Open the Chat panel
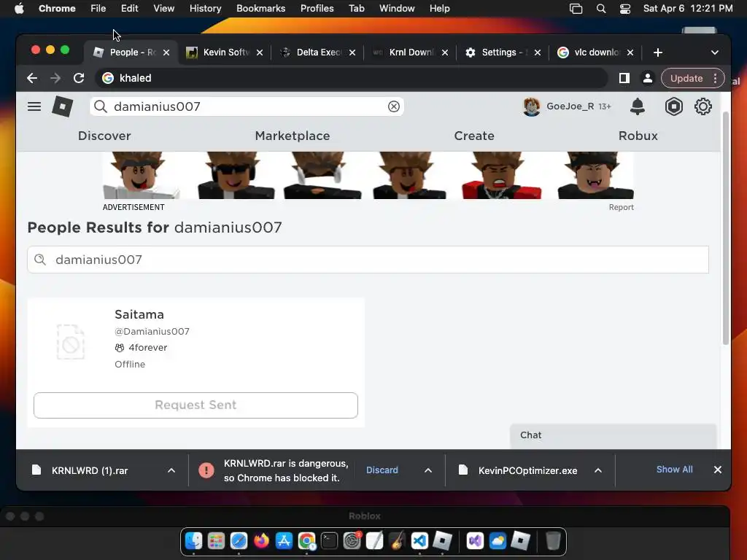Image resolution: width=747 pixels, height=560 pixels. (613, 435)
